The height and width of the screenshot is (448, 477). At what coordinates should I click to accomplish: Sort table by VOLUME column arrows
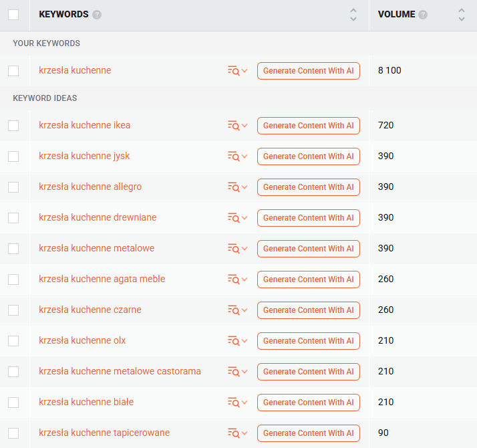point(462,15)
